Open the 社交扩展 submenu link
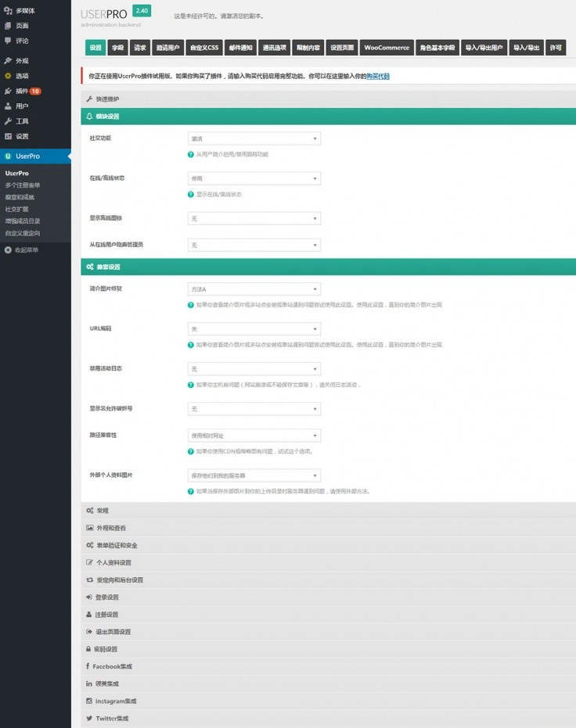The image size is (576, 728). coord(16,209)
